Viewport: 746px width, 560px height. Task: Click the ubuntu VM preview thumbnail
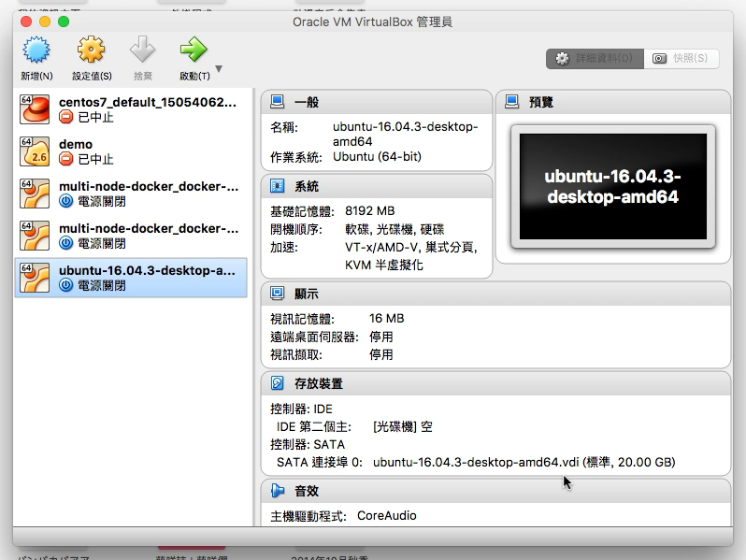[x=613, y=186]
